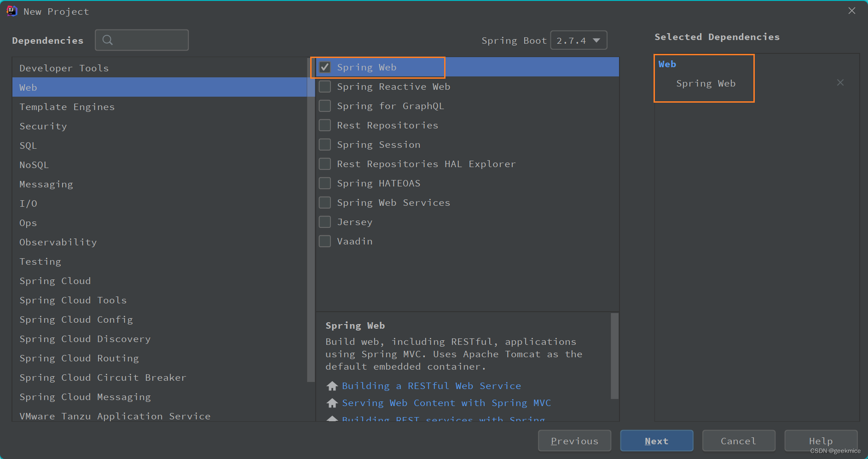Screen dimensions: 868x459
Task: Select Spring Cloud Messaging category
Action: pos(160,397)
